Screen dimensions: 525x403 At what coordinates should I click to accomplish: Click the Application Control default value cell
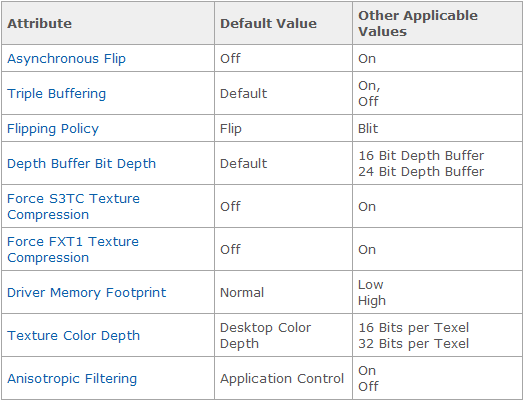click(x=282, y=379)
